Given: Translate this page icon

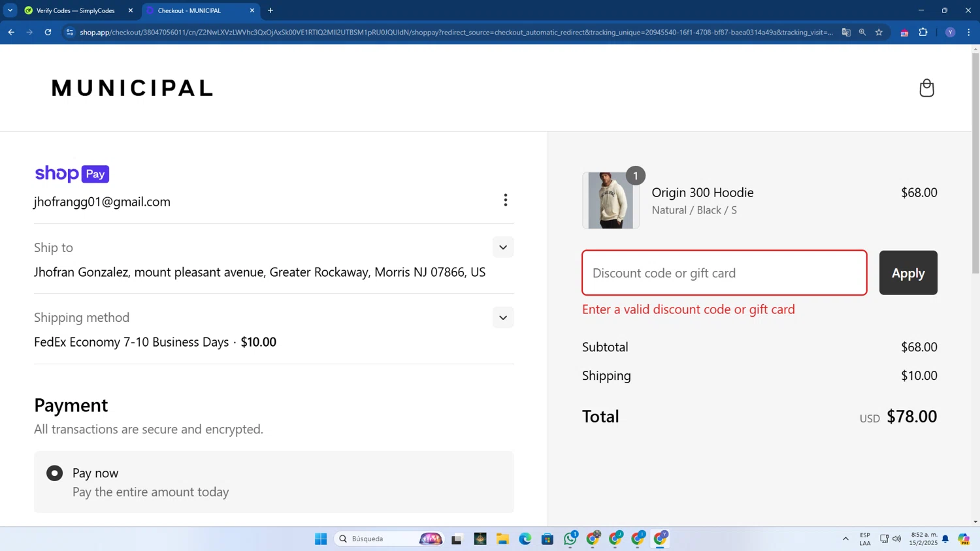Looking at the screenshot, I should (x=846, y=32).
